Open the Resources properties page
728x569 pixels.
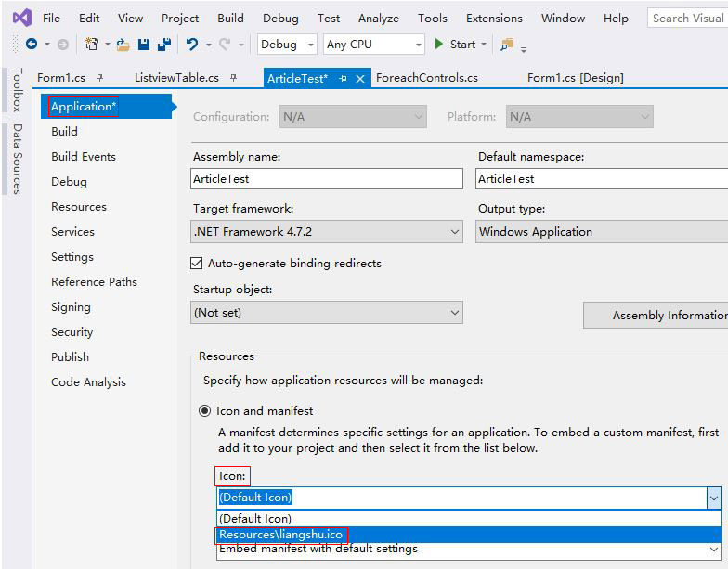point(79,206)
